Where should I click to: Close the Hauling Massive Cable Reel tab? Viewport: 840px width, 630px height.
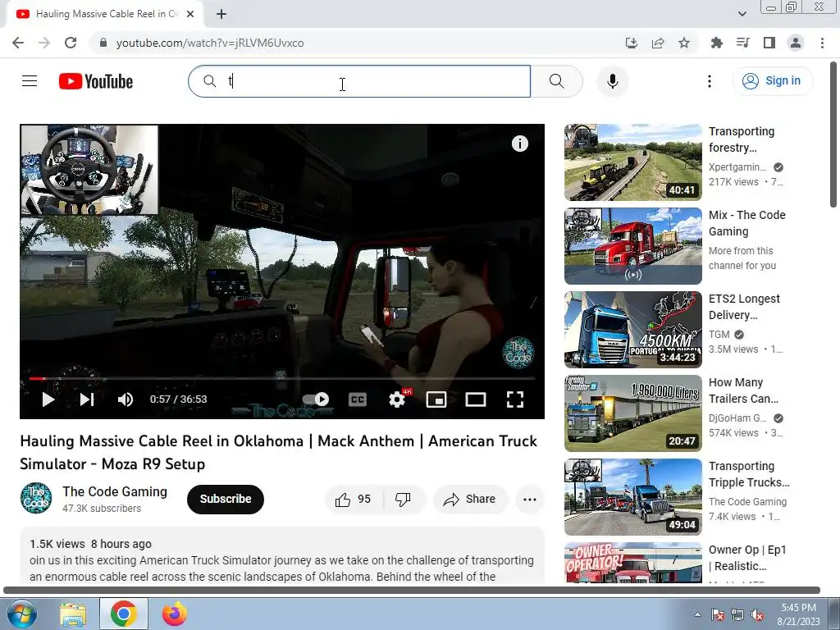click(x=190, y=14)
